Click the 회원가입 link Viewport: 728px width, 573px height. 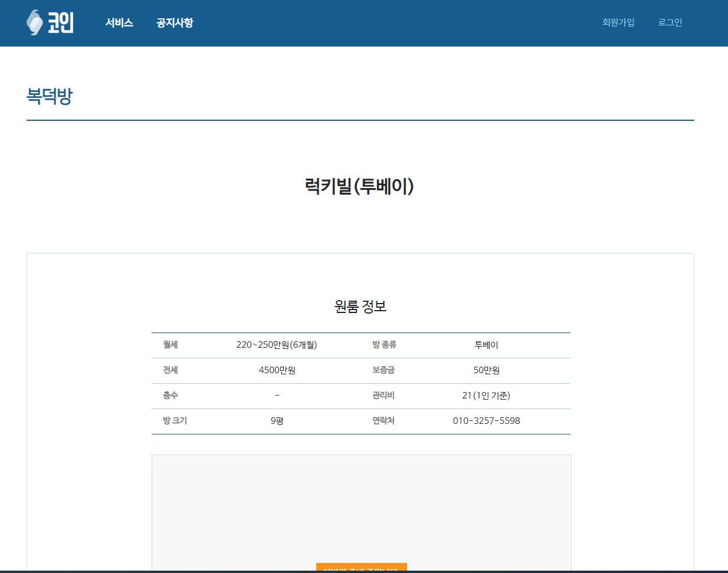point(618,22)
